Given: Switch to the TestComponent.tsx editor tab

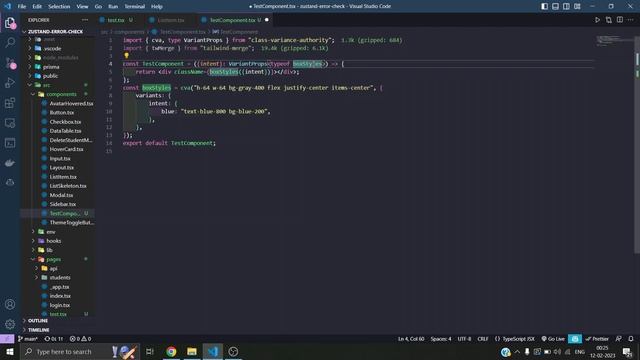Looking at the screenshot, I should point(235,20).
